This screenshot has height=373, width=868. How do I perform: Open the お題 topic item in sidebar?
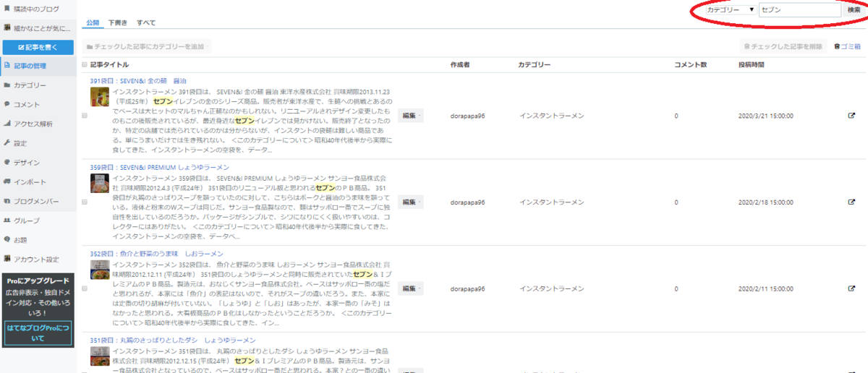coord(38,239)
